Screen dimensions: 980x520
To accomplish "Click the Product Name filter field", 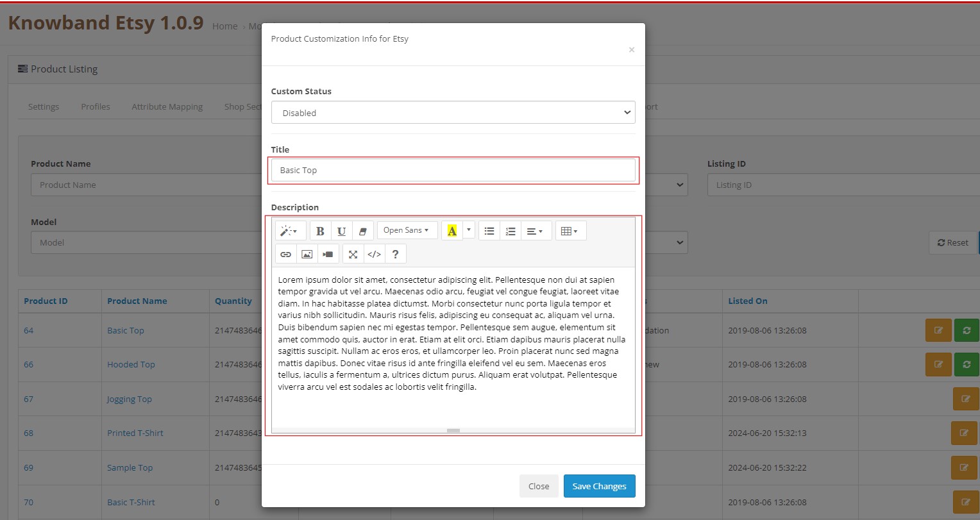I will pos(146,185).
